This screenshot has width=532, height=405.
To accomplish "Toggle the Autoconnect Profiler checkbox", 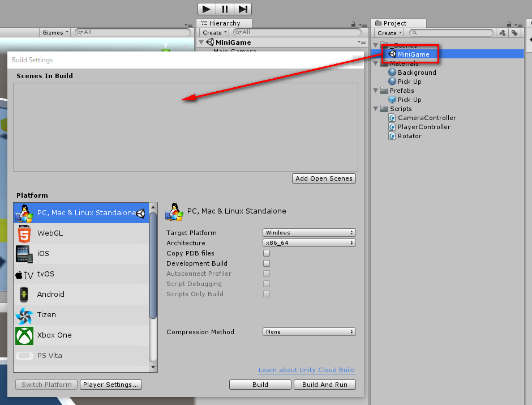I will (x=267, y=274).
